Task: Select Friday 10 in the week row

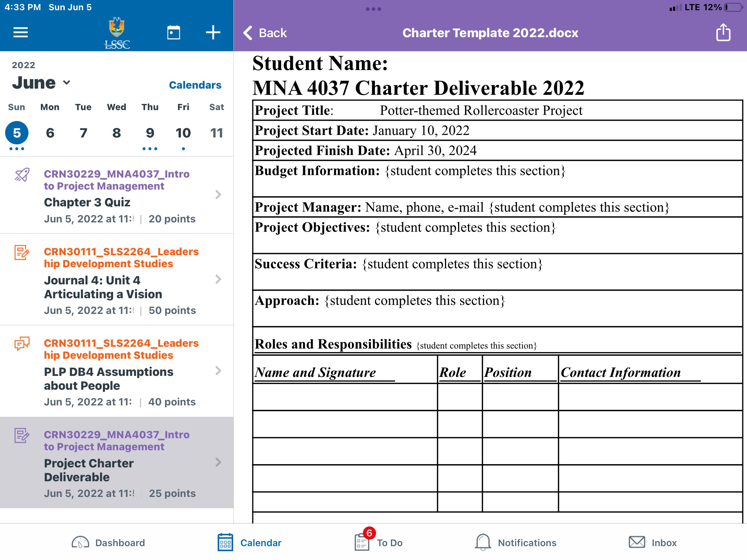Action: pyautogui.click(x=183, y=133)
